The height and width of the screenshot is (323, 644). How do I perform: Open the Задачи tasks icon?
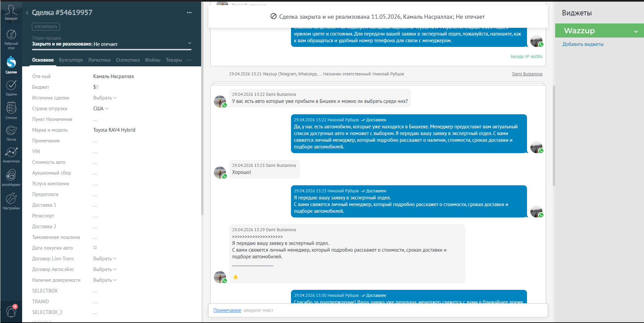(11, 88)
